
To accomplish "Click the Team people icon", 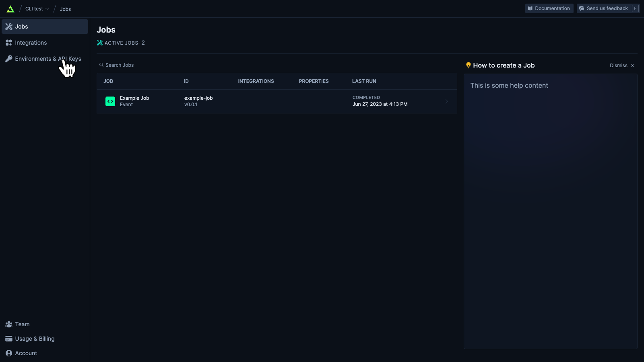I will pos(9,324).
